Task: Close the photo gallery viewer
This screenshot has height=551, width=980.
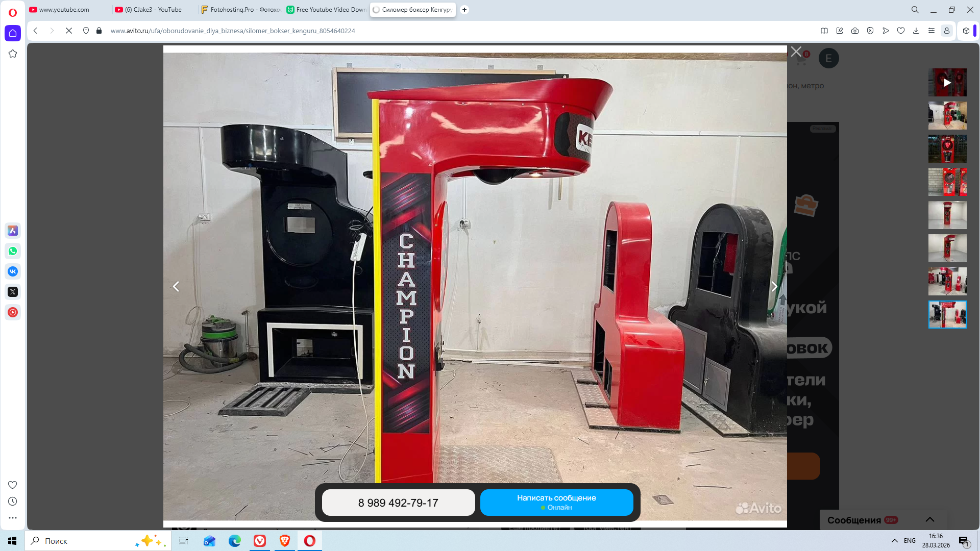Action: click(x=796, y=52)
